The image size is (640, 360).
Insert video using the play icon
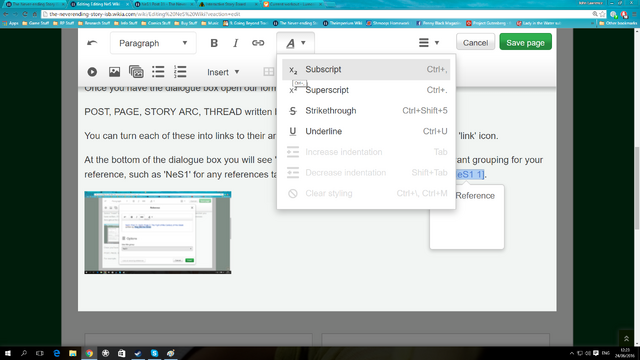coord(92,72)
